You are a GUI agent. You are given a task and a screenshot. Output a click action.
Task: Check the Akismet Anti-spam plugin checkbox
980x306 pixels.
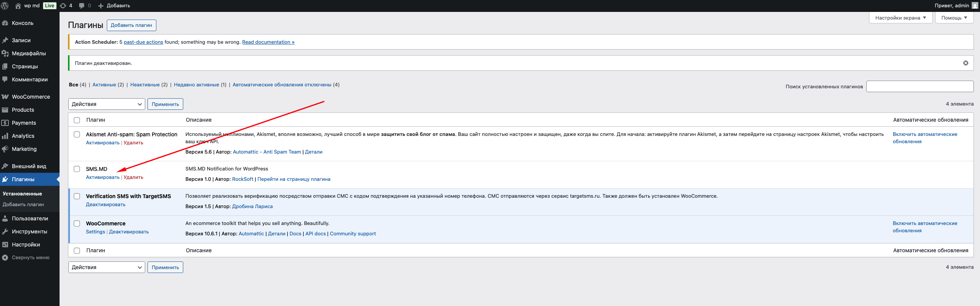[77, 134]
